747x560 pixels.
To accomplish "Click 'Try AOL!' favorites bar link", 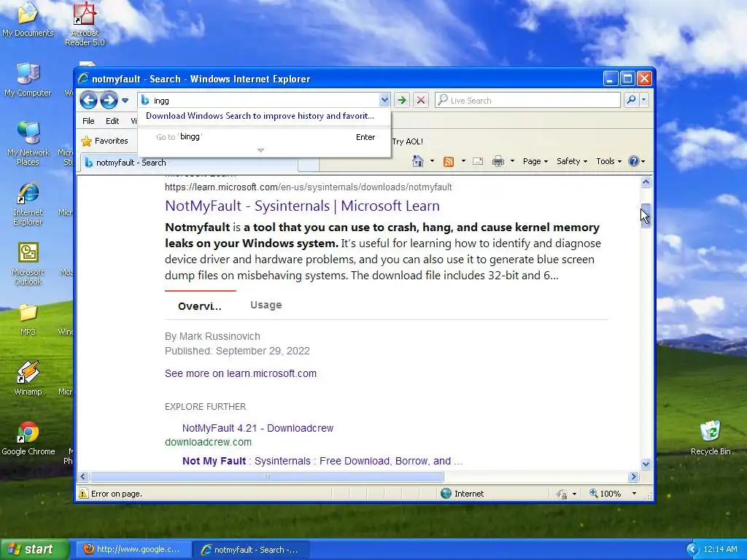I will point(407,141).
